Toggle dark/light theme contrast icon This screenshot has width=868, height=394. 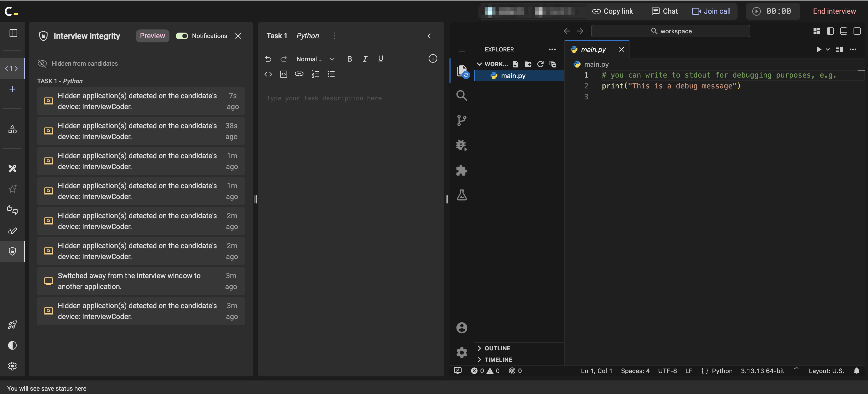tap(12, 345)
